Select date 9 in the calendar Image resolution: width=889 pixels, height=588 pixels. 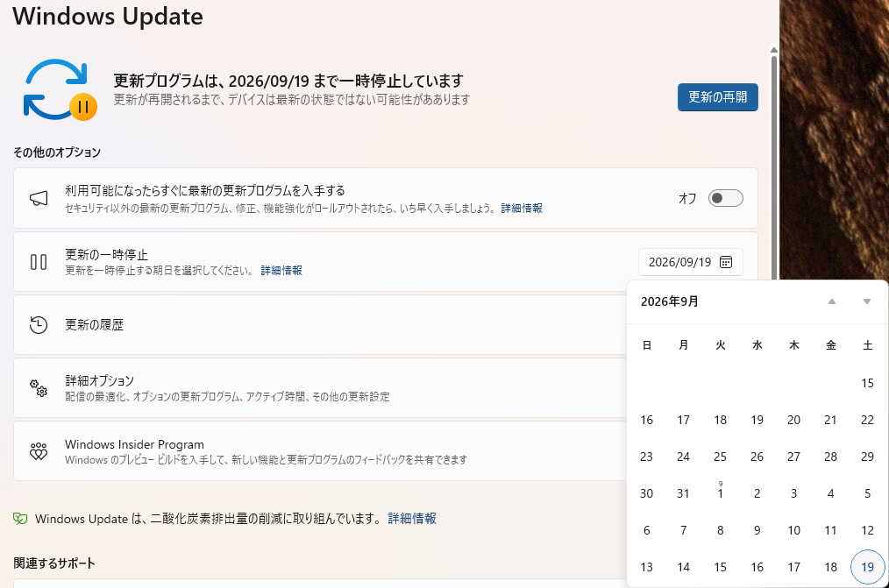757,530
